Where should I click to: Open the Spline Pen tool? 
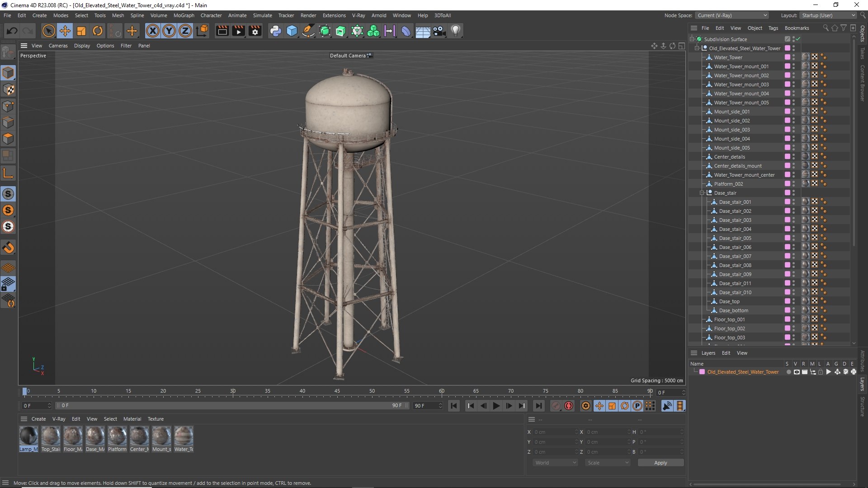[x=308, y=31]
